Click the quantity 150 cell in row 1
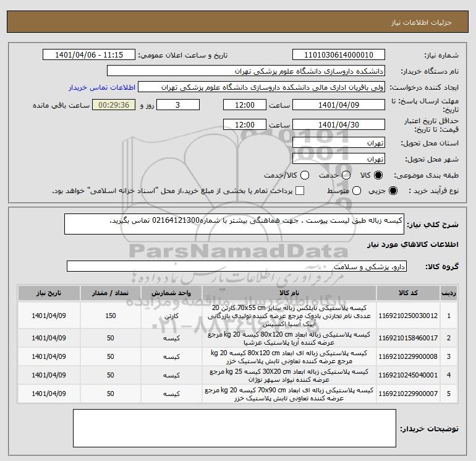 111,316
